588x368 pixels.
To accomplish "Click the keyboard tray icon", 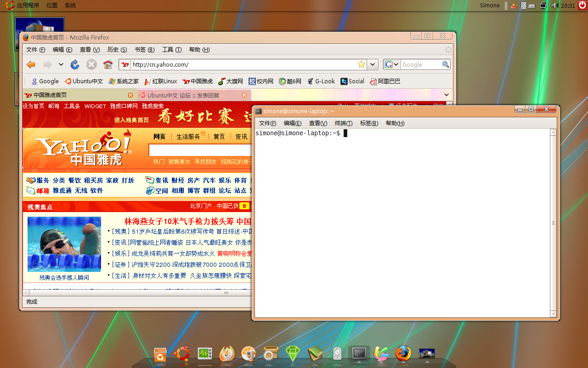I will [x=532, y=6].
